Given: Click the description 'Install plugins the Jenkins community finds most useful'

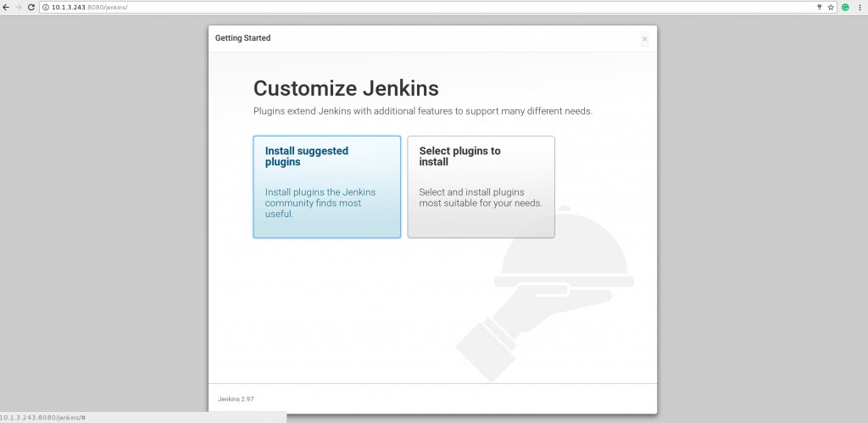Looking at the screenshot, I should coord(320,203).
